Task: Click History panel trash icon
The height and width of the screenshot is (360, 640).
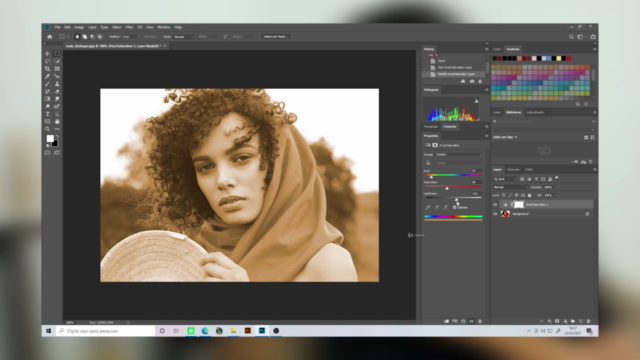Action: [x=480, y=81]
